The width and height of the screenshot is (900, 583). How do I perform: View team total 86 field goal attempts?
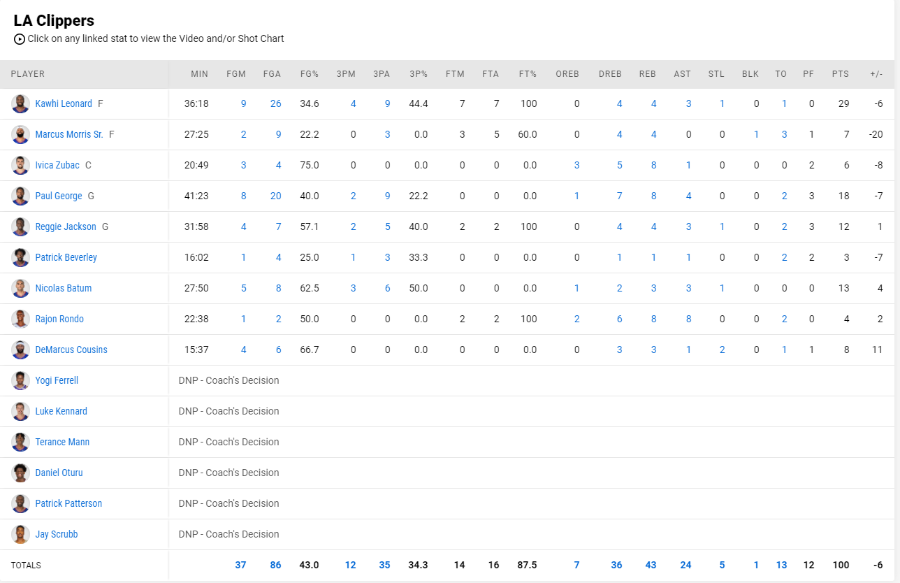(x=276, y=565)
